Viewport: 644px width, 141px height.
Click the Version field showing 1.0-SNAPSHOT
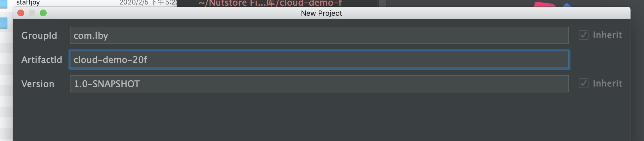point(319,84)
